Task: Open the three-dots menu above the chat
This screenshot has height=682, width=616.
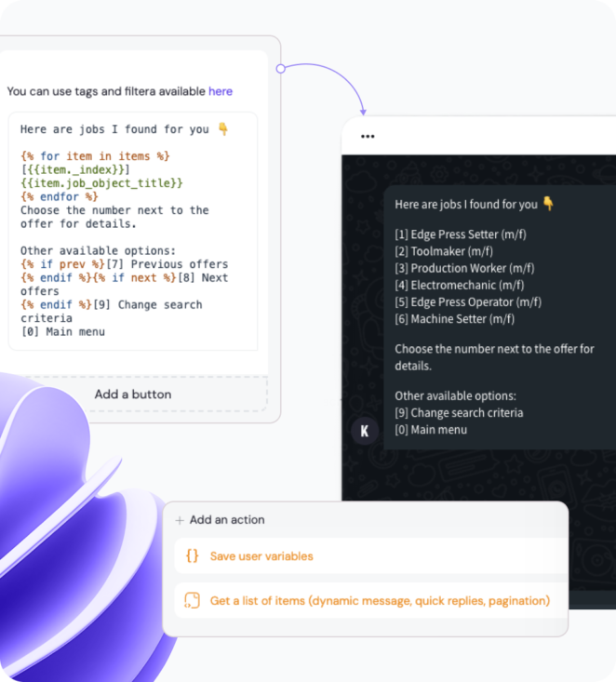Action: pos(368,137)
